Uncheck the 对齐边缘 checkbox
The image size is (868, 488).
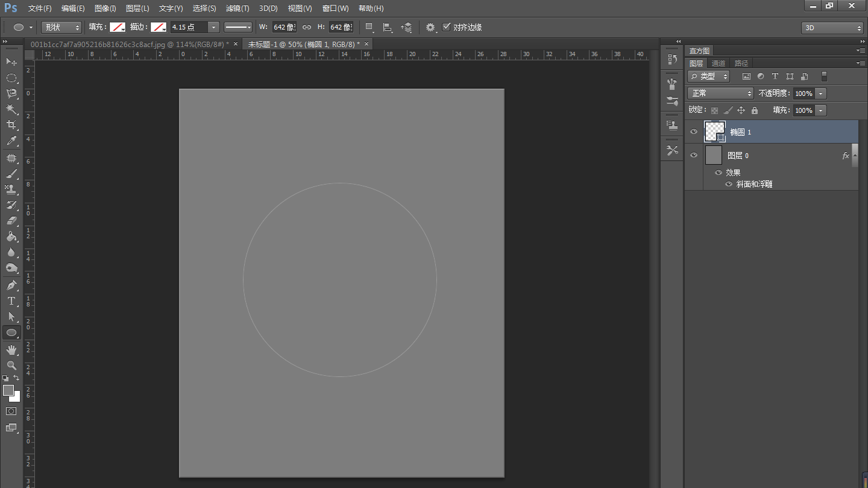coord(447,27)
